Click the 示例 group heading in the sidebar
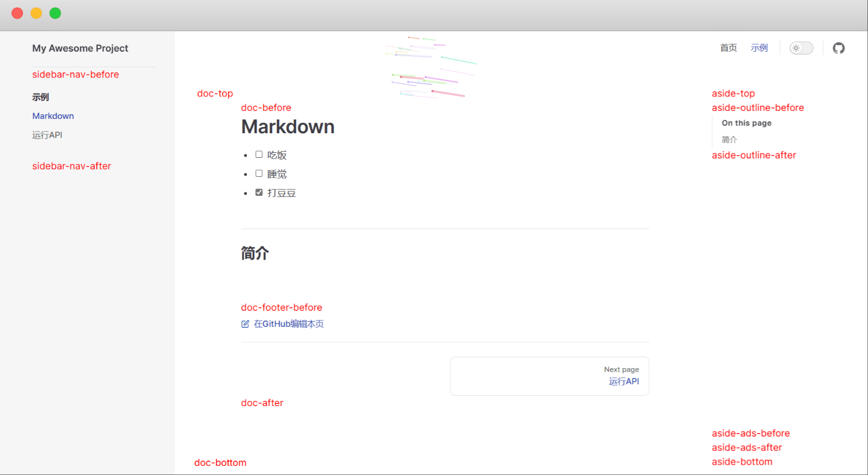Screen dimensions: 868x475 point(41,97)
